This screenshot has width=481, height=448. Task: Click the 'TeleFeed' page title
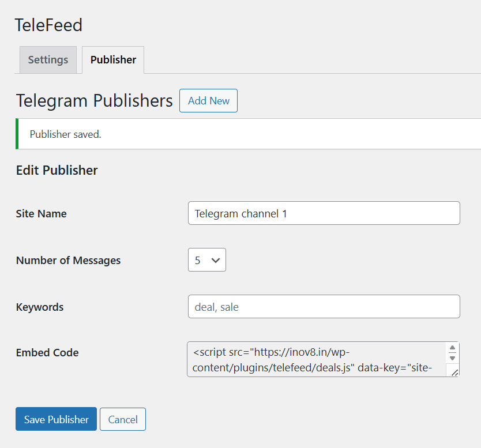pos(48,25)
